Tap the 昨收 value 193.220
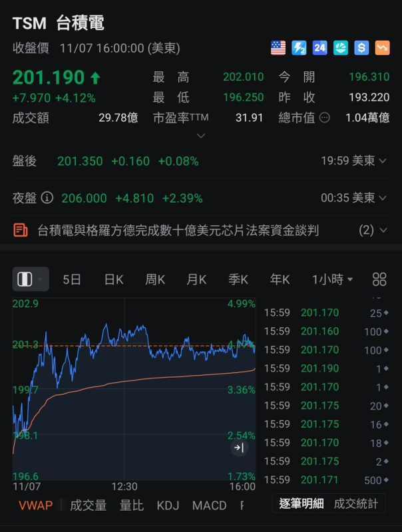The height and width of the screenshot is (532, 402). coord(369,97)
